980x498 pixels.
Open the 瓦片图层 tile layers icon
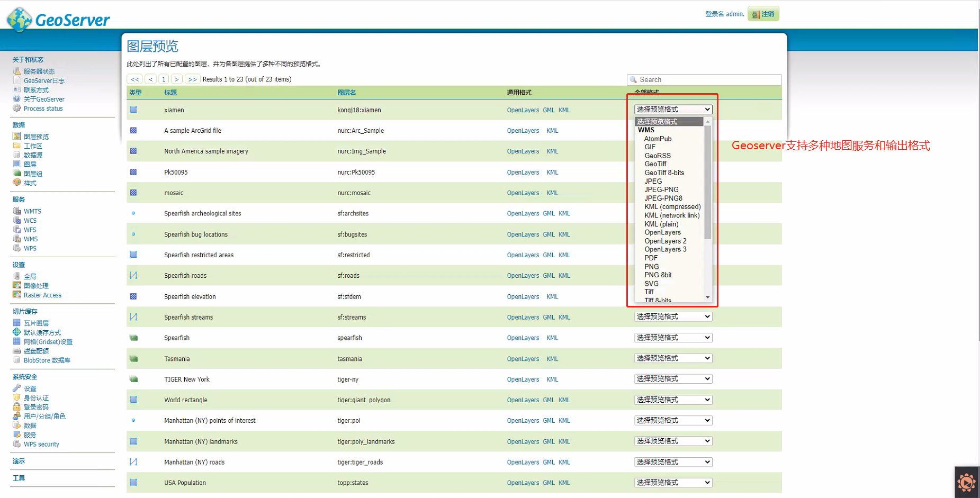pos(17,323)
